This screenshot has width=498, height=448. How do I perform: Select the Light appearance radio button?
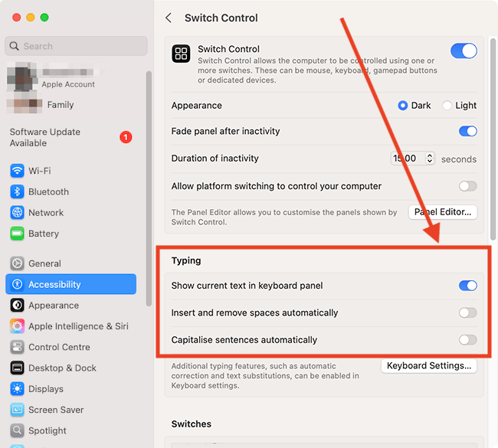coord(447,106)
